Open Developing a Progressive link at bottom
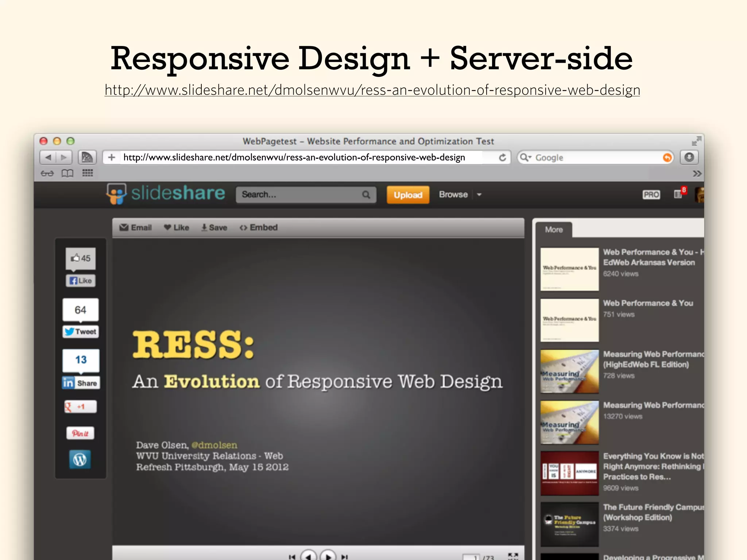Screen dimensions: 747x560 (654, 557)
